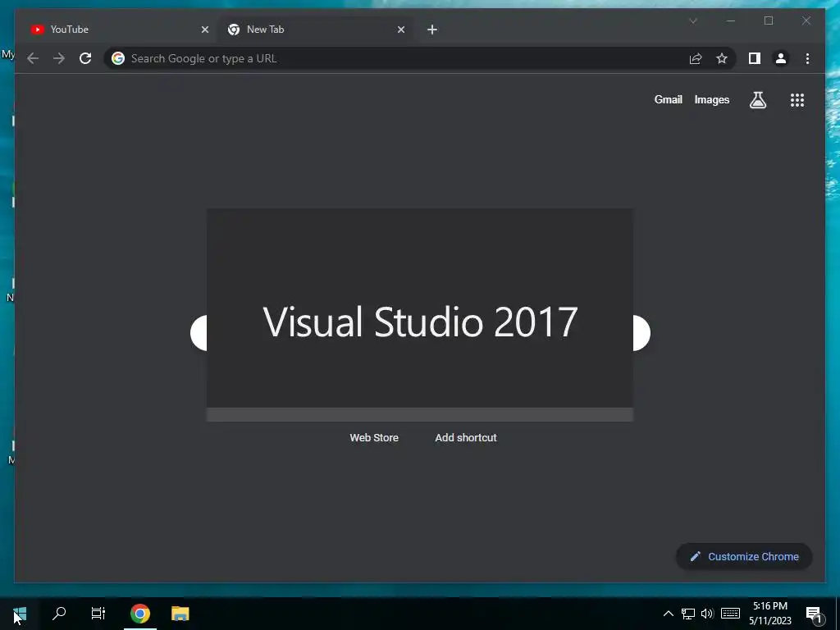Go forward with the forward arrow
Viewport: 840px width, 630px height.
pyautogui.click(x=59, y=58)
